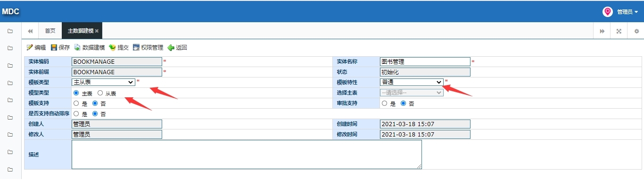This screenshot has width=644, height=180.
Task: Click the double-right arrow to move tabs right
Action: (602, 31)
